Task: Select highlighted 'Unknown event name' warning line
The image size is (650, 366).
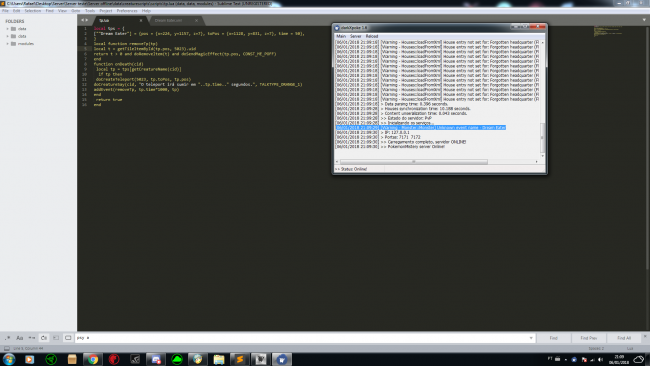Action: pyautogui.click(x=420, y=128)
